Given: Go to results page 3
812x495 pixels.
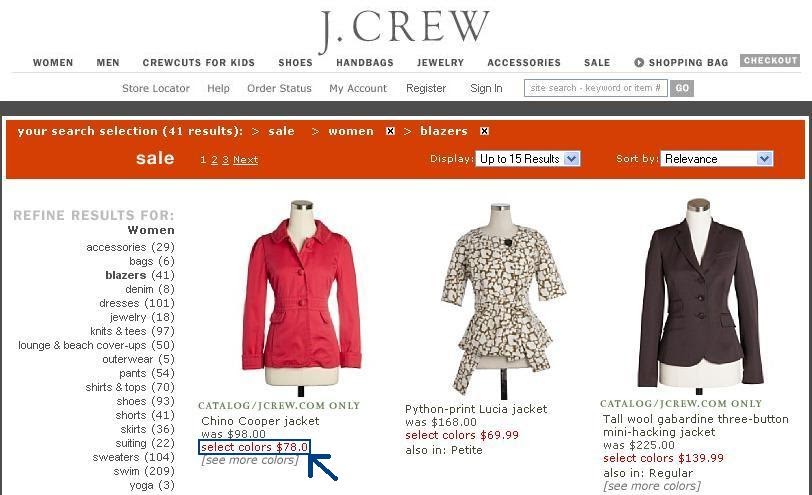Looking at the screenshot, I should click(225, 160).
